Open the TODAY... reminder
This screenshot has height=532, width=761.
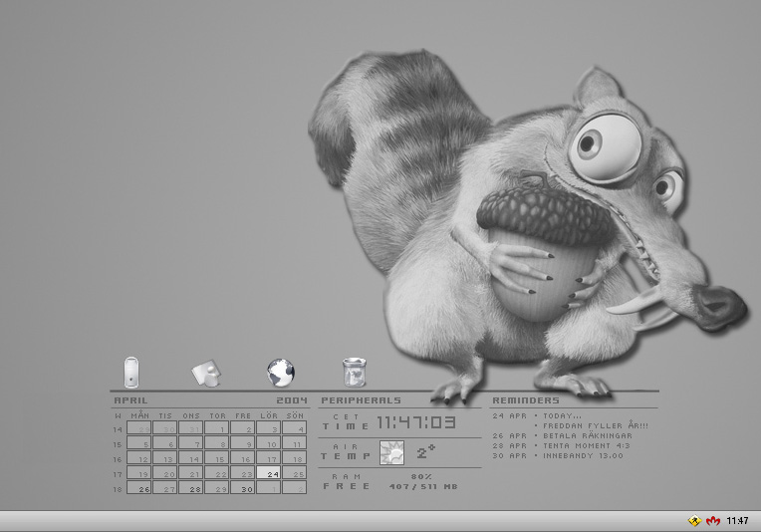[x=562, y=416]
